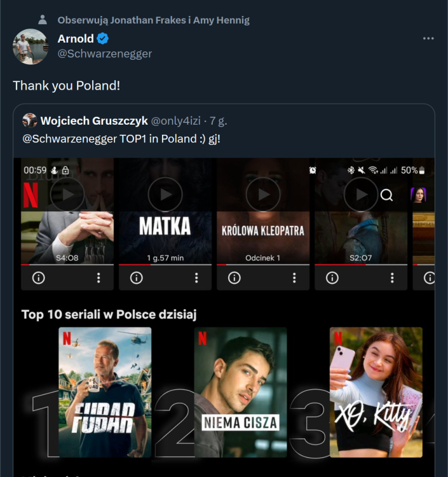Click Arnold's verified badge icon
Image resolution: width=448 pixels, height=477 pixels.
(103, 39)
